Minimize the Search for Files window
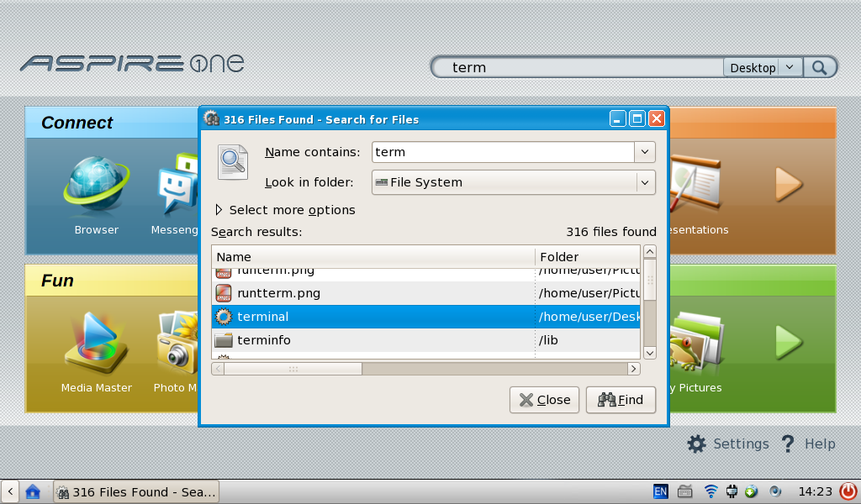 (x=617, y=118)
